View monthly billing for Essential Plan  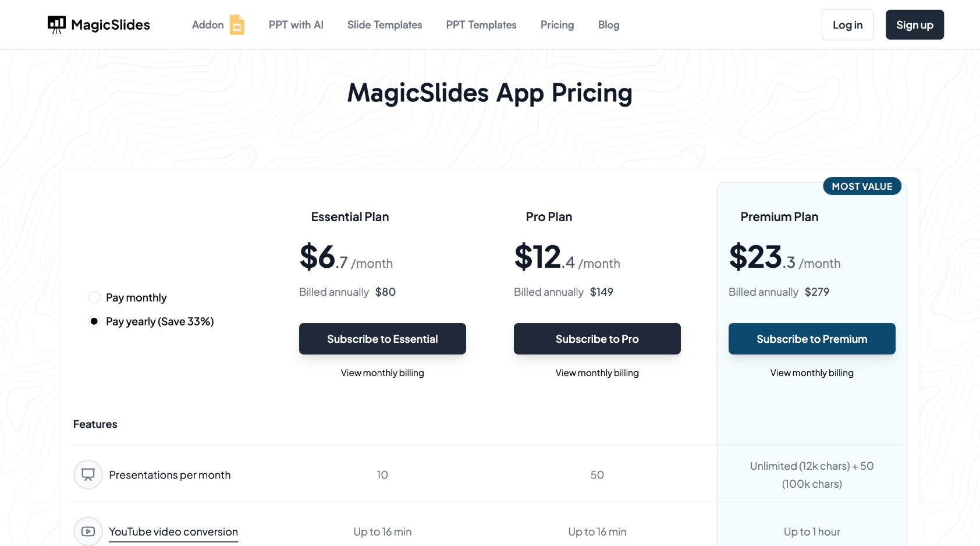pos(382,373)
